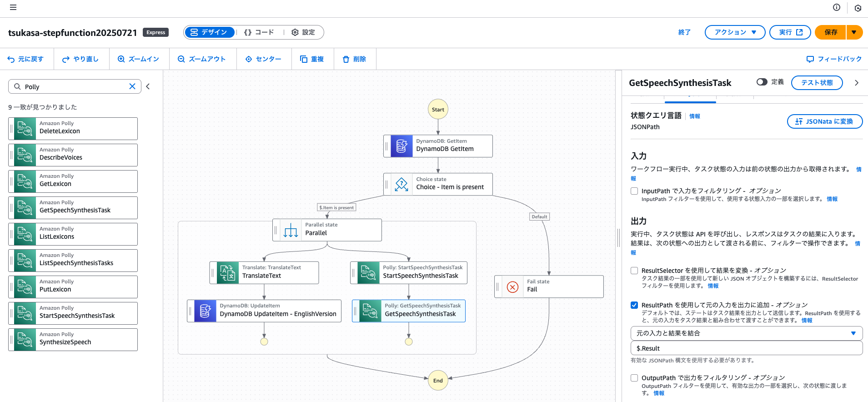
Task: Open 情報 link in OutputPath description
Action: click(659, 393)
